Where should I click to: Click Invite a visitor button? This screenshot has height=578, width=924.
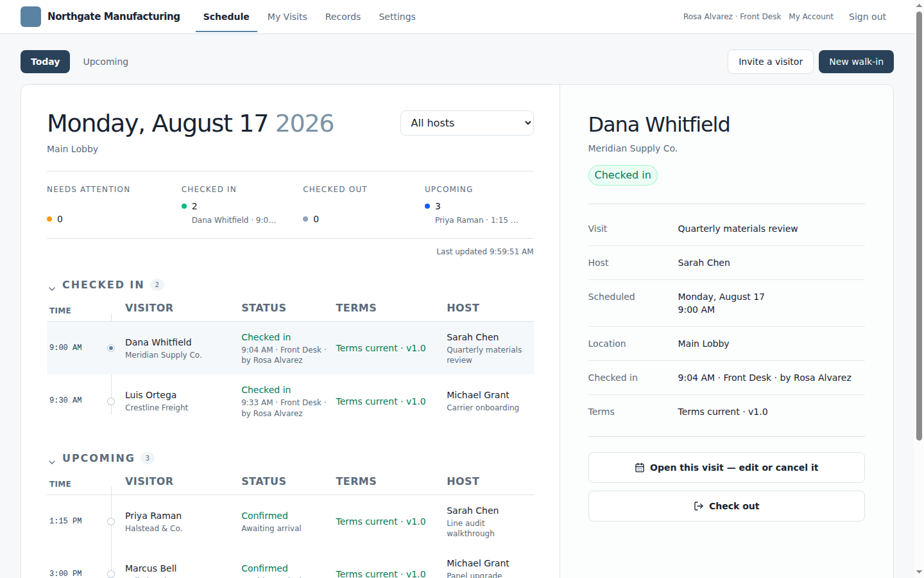[771, 62]
